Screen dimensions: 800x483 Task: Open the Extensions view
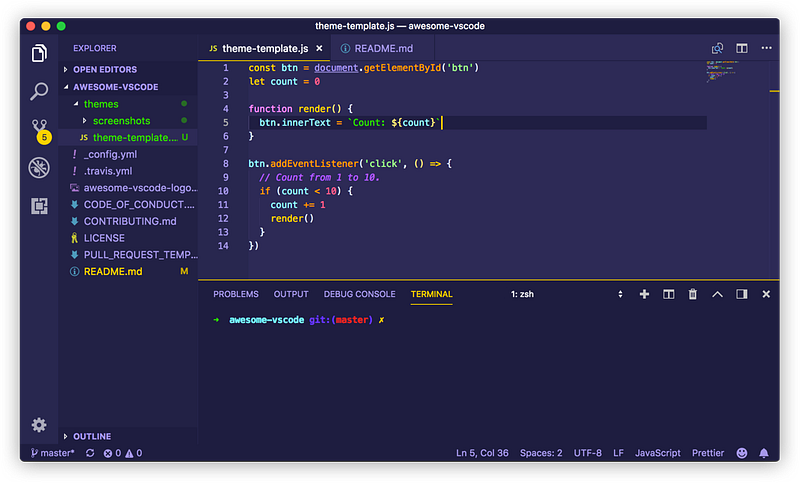click(x=39, y=206)
